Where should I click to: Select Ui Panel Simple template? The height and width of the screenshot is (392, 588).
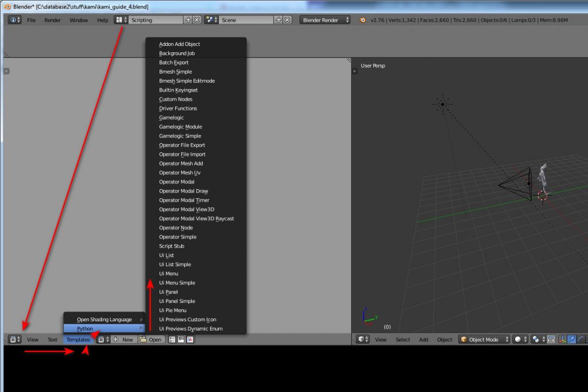[177, 301]
